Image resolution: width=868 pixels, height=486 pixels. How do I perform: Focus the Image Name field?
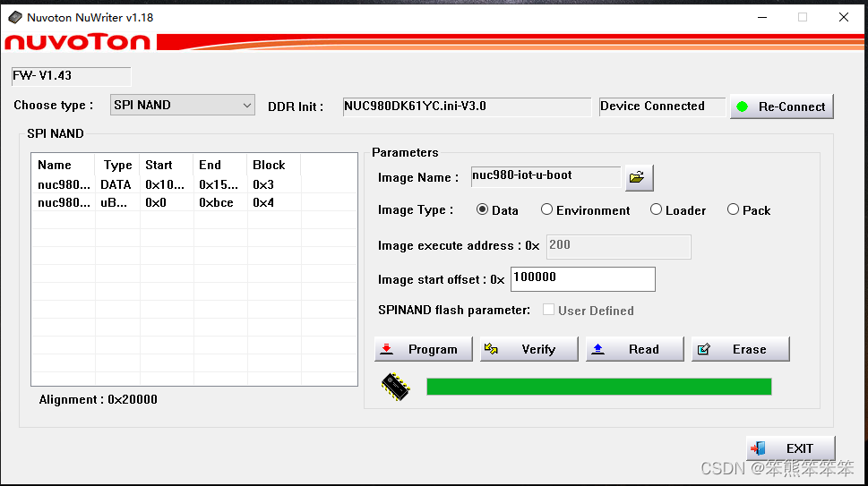click(546, 177)
